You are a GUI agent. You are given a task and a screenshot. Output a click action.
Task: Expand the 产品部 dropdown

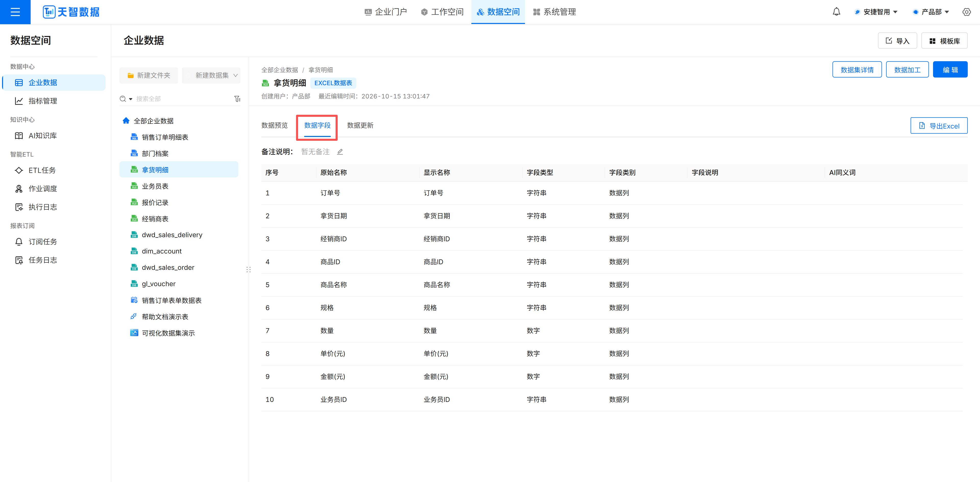pyautogui.click(x=930, y=12)
